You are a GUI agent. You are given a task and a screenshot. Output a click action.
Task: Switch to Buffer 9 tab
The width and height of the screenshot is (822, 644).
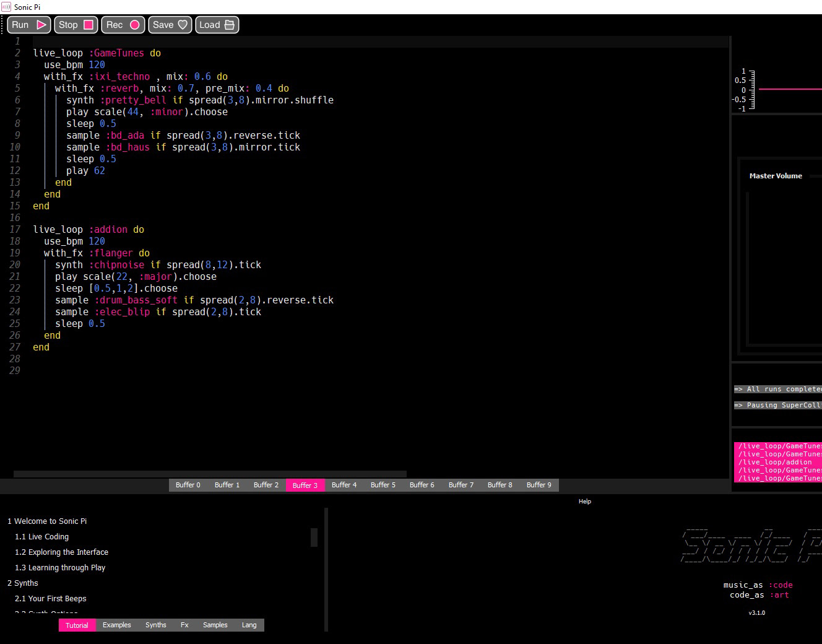pos(539,485)
